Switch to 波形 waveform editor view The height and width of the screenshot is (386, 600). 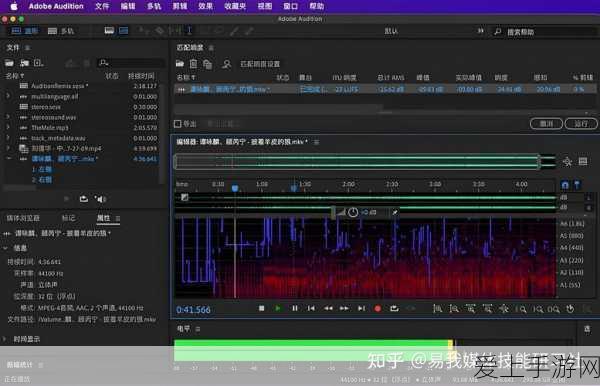[x=24, y=31]
